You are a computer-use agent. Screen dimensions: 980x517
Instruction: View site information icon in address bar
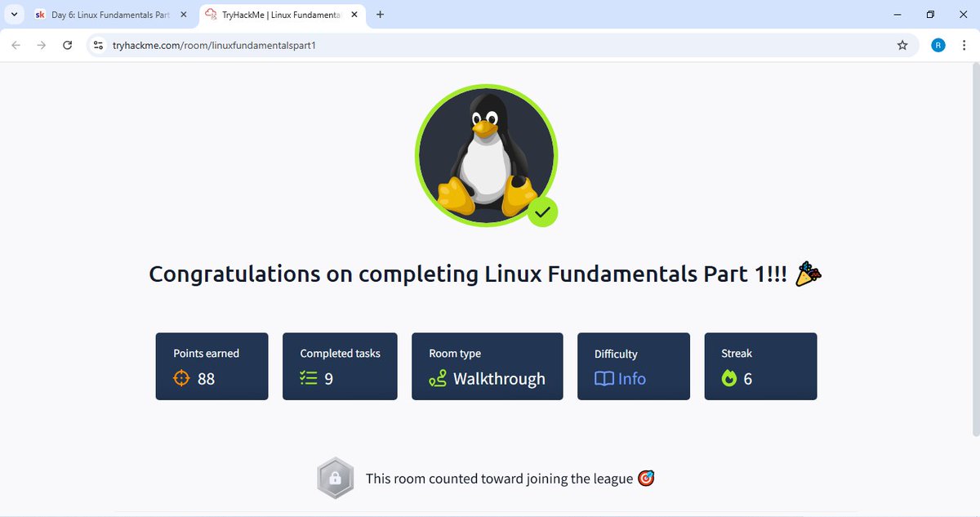(99, 45)
